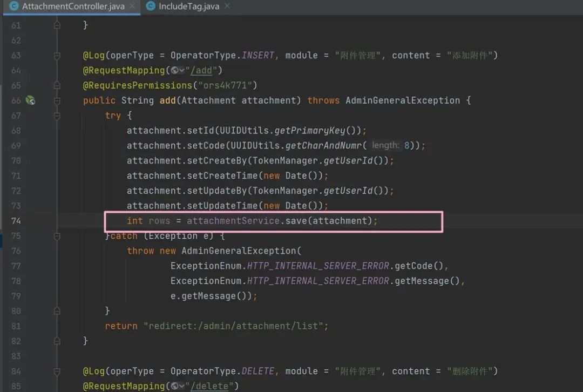This screenshot has height=392, width=583.
Task: Collapse the catch block on line 75
Action: (x=57, y=235)
